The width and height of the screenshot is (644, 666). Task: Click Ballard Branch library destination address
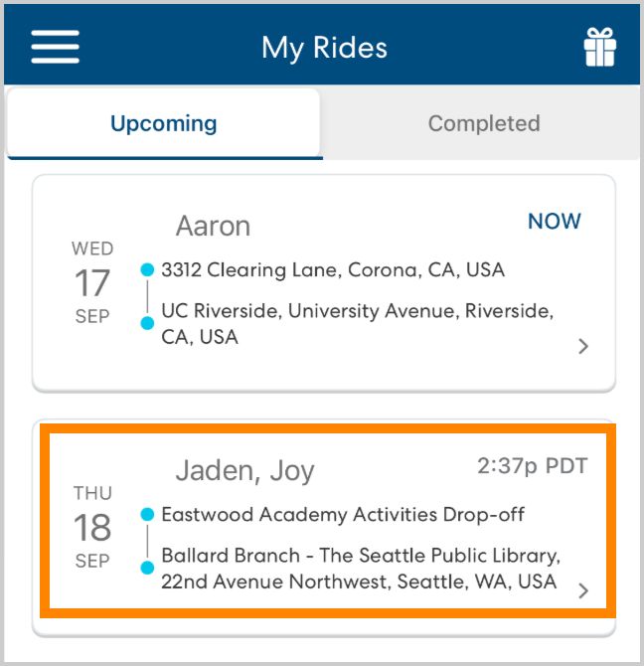(361, 568)
